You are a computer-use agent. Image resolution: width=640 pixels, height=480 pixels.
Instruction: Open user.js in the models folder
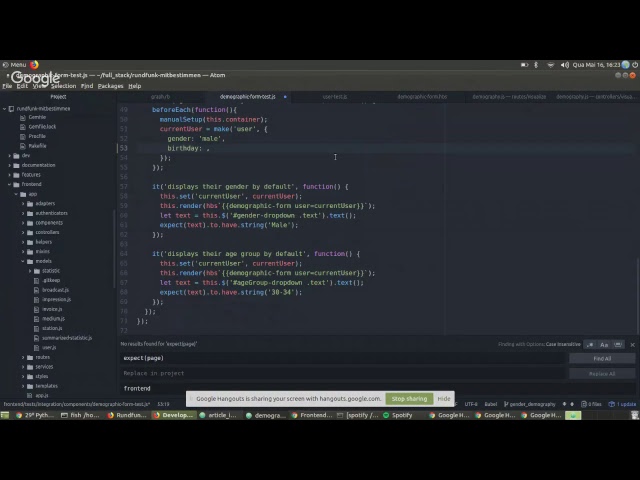tap(49, 348)
